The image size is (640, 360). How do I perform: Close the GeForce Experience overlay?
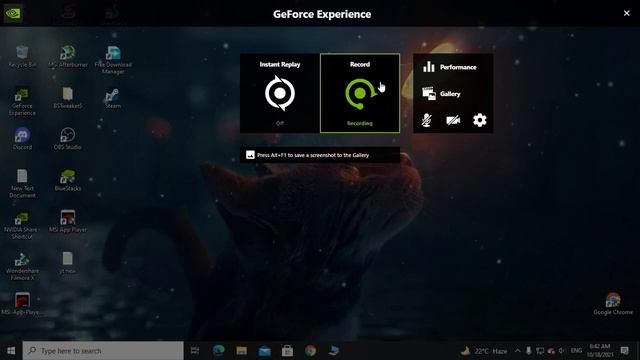click(627, 13)
